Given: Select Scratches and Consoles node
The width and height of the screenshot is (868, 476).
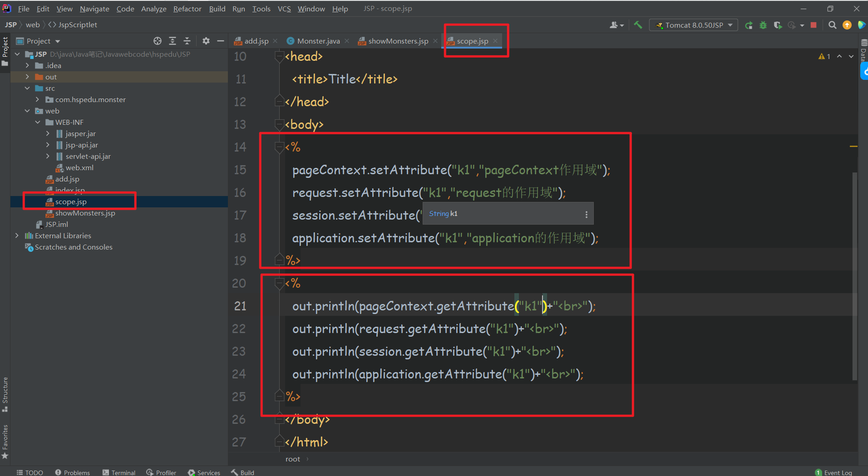Looking at the screenshot, I should [x=74, y=247].
